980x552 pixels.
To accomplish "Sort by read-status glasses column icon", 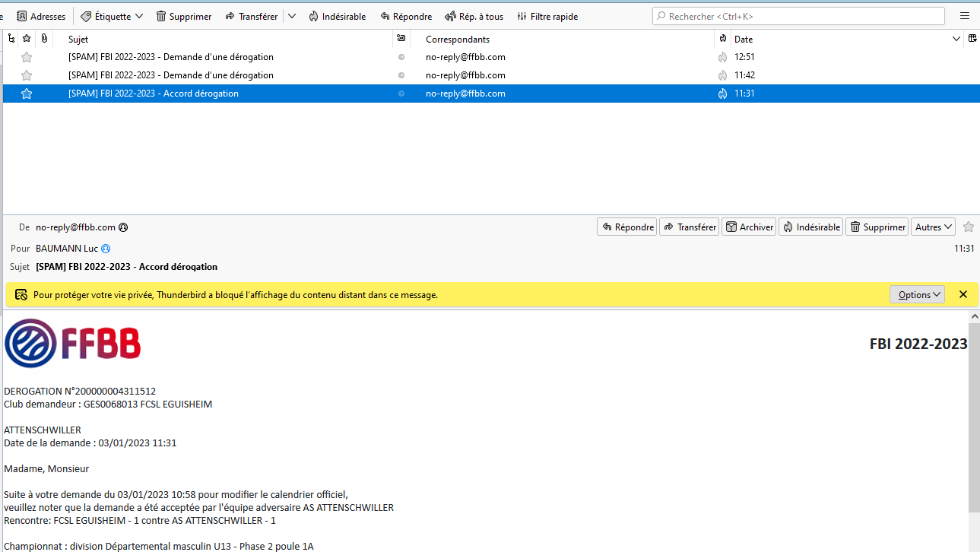I will coord(401,39).
